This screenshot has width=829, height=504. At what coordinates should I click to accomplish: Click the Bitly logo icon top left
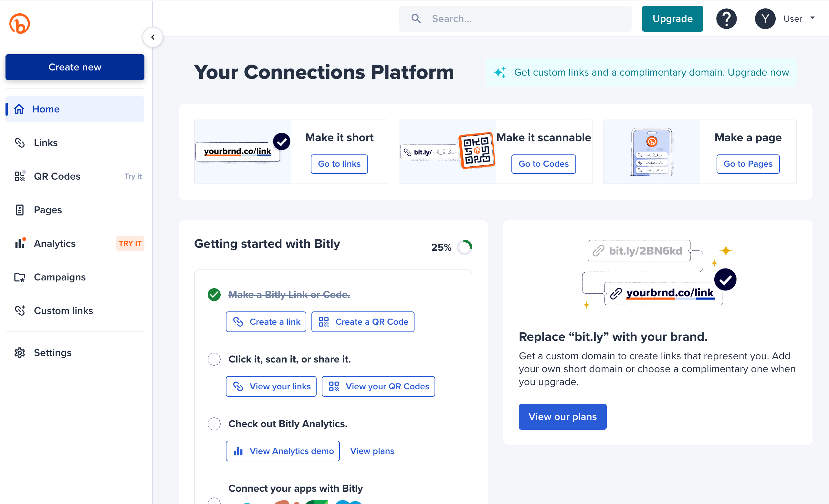[x=19, y=23]
